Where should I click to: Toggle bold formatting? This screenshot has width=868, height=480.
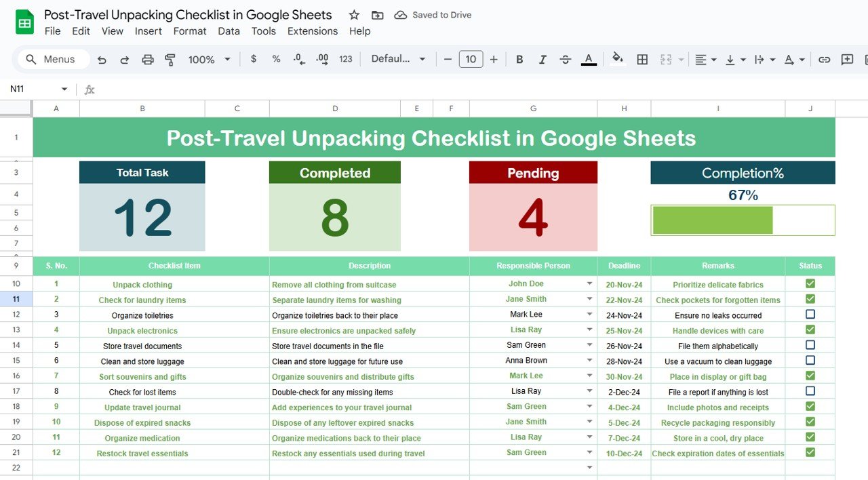point(519,60)
